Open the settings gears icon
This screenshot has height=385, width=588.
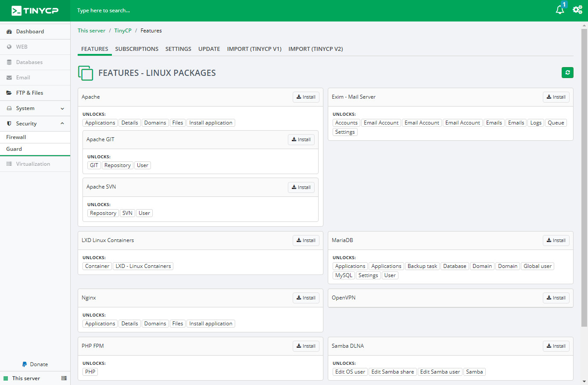(577, 10)
